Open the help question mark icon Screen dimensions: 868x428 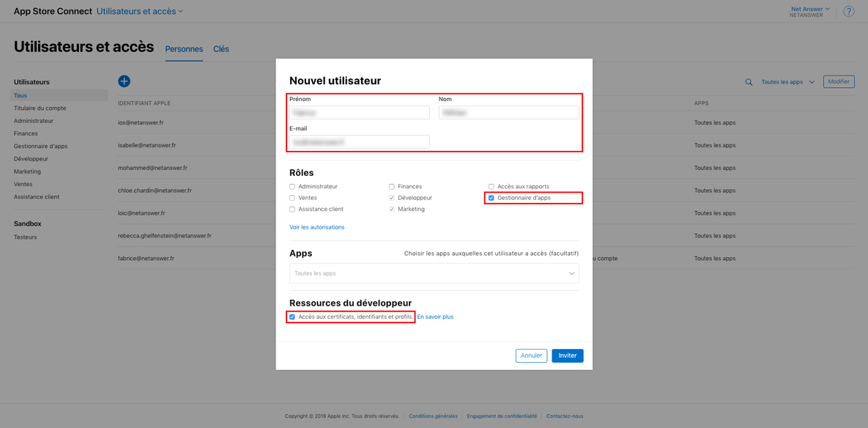[x=849, y=12]
